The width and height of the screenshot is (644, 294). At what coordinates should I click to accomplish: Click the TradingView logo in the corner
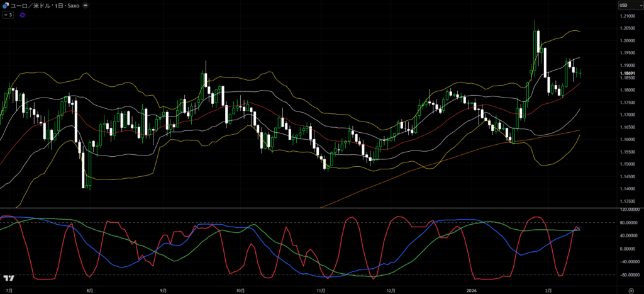tap(9, 278)
